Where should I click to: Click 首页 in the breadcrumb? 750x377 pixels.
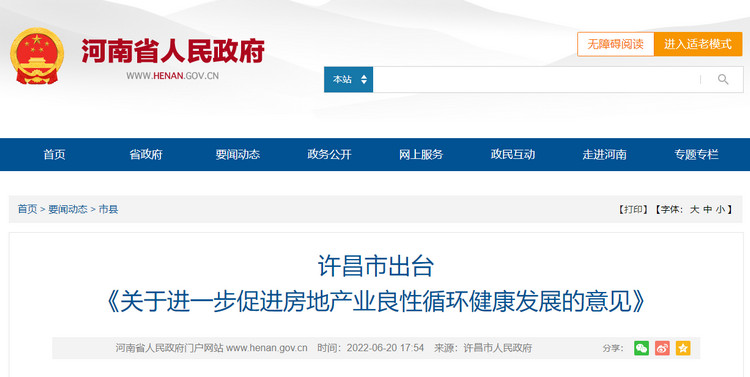click(27, 209)
